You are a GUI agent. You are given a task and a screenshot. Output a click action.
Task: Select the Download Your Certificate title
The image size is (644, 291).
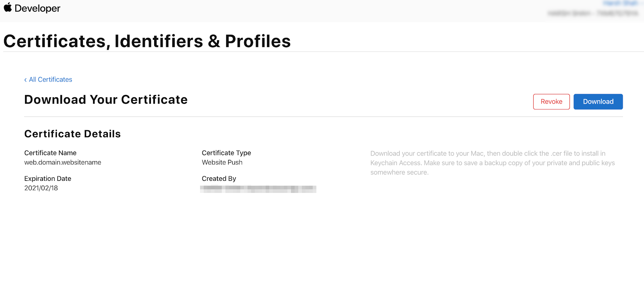106,100
